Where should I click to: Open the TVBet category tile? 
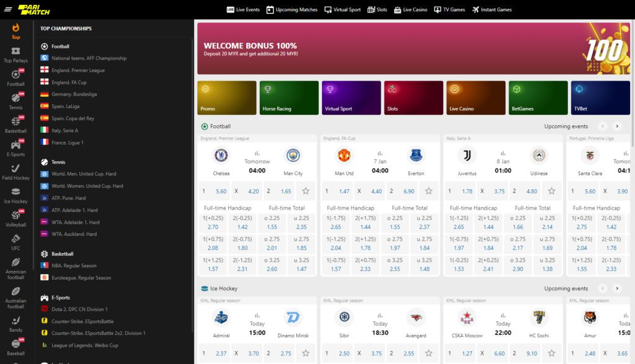pyautogui.click(x=600, y=98)
